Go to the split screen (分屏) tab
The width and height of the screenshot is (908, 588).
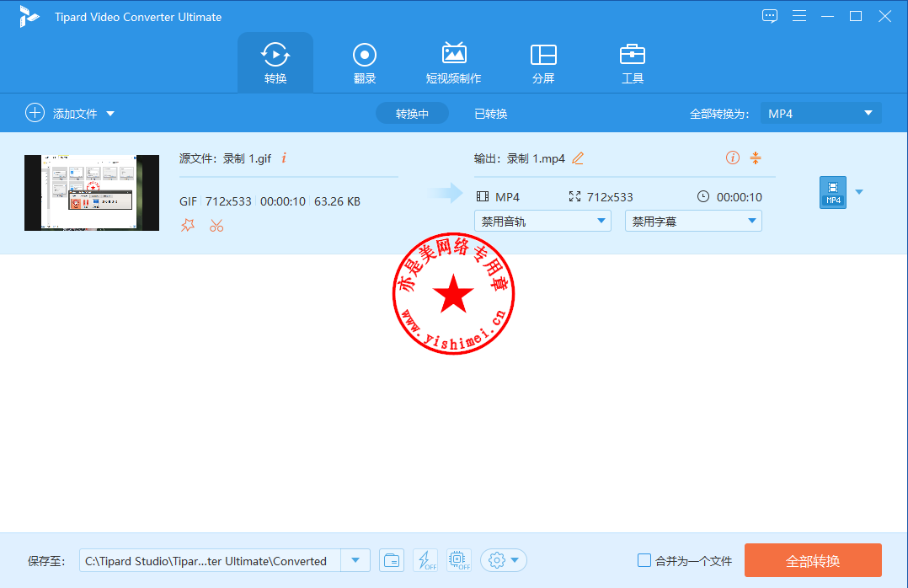tap(543, 62)
